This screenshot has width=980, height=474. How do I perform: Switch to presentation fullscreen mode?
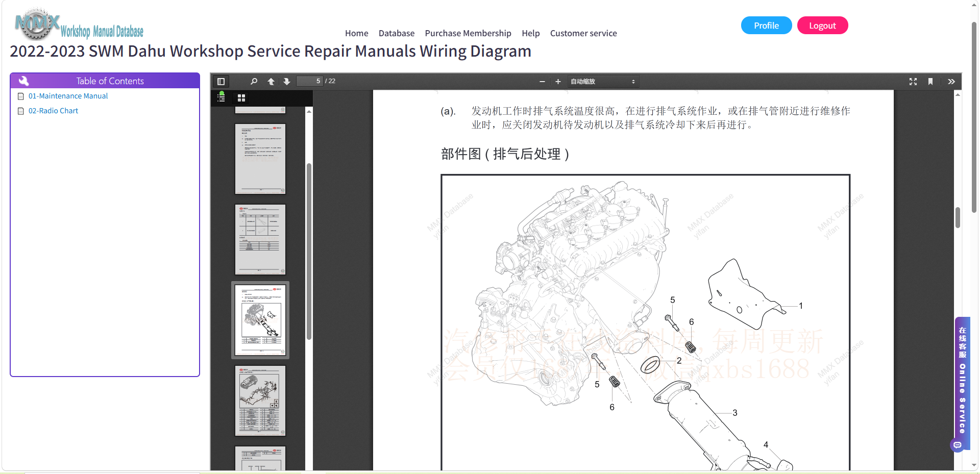point(913,82)
